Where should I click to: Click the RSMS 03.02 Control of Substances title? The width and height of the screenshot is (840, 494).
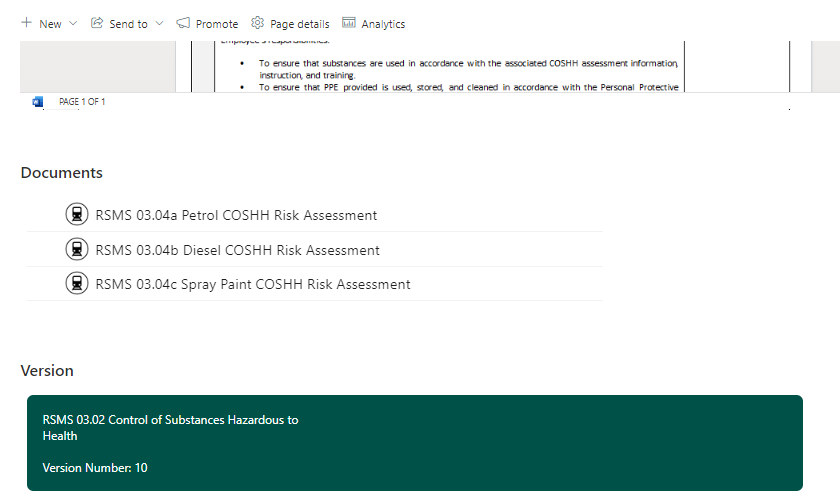[170, 428]
